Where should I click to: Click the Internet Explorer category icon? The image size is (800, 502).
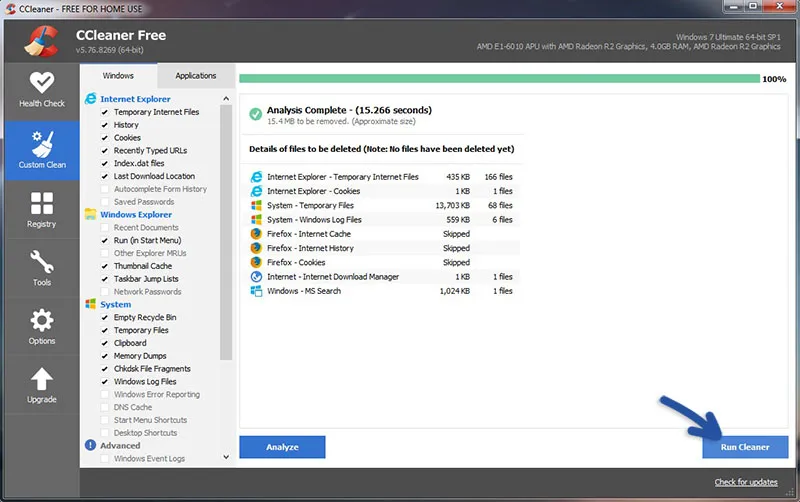pos(90,98)
